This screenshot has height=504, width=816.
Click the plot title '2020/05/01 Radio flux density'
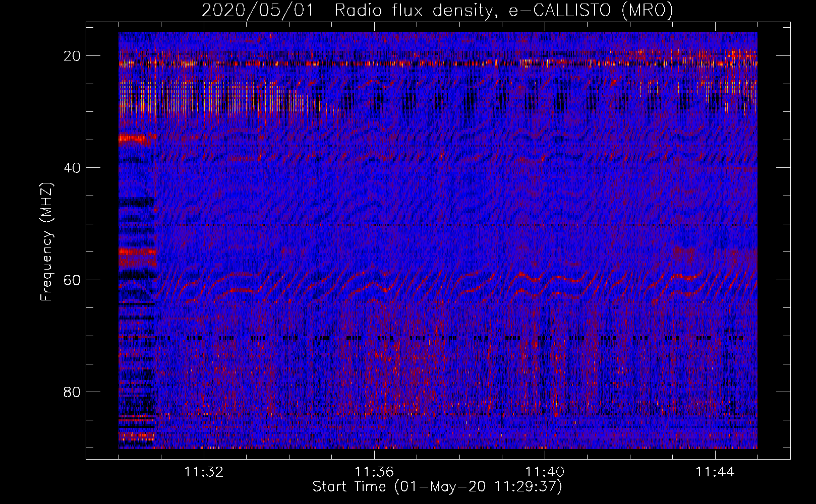(x=437, y=10)
